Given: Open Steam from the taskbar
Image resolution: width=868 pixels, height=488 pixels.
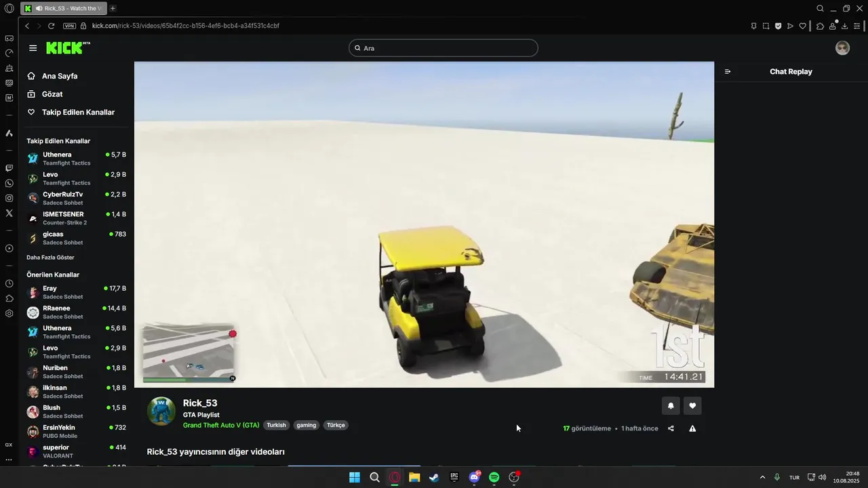Looking at the screenshot, I should (434, 477).
